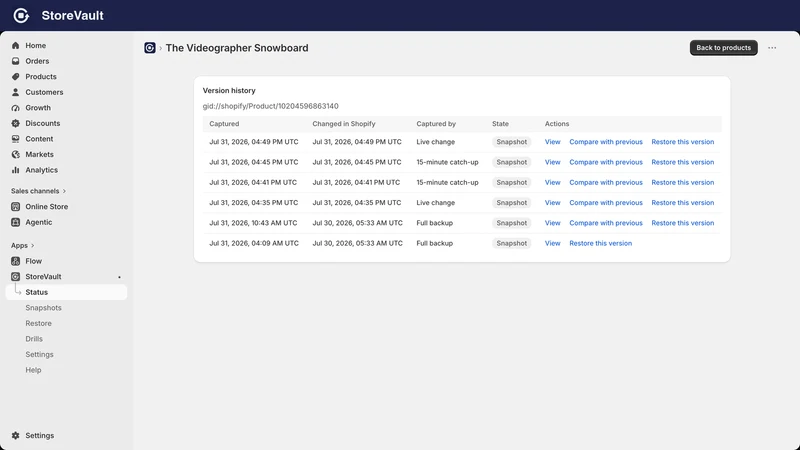Image resolution: width=800 pixels, height=450 pixels.
Task: Open Help in StoreVault menu
Action: 33,370
